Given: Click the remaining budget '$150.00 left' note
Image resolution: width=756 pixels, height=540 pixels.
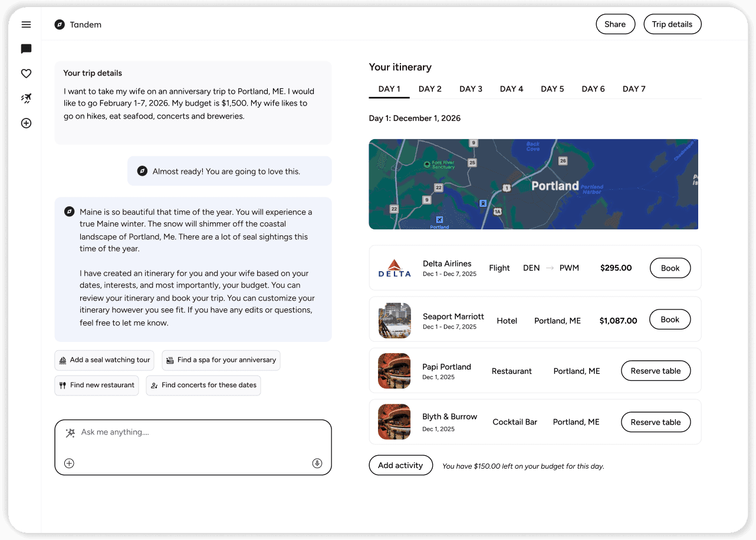Looking at the screenshot, I should (x=523, y=466).
